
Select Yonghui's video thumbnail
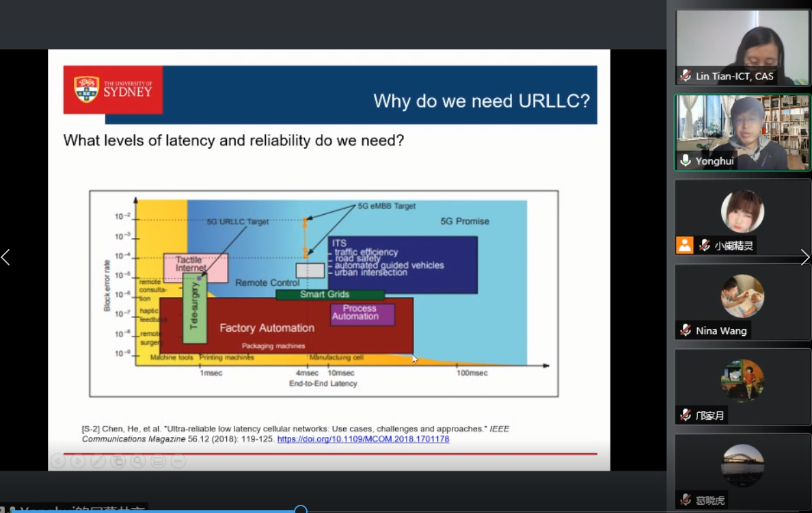click(742, 131)
